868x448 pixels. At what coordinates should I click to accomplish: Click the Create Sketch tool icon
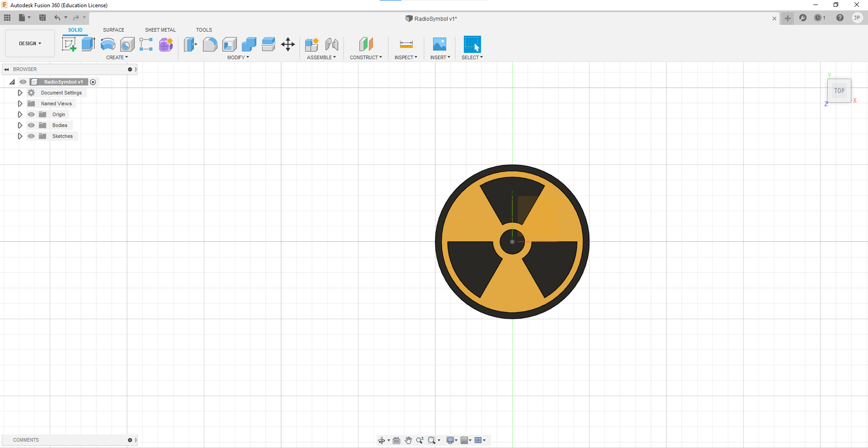69,44
